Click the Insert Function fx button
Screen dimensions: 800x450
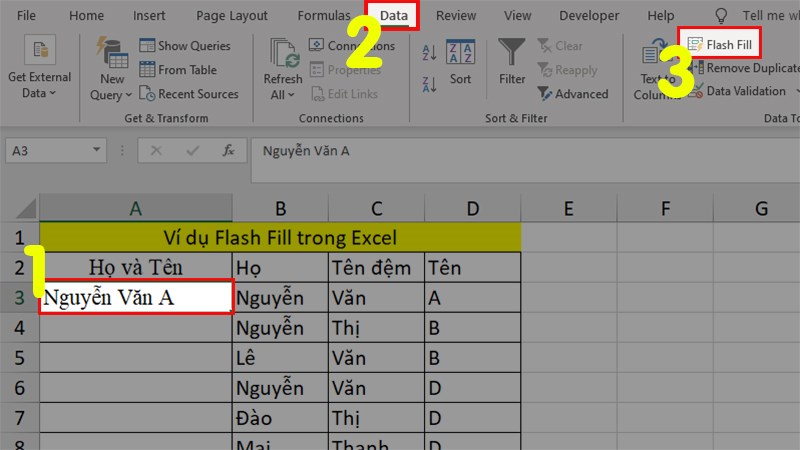point(228,151)
